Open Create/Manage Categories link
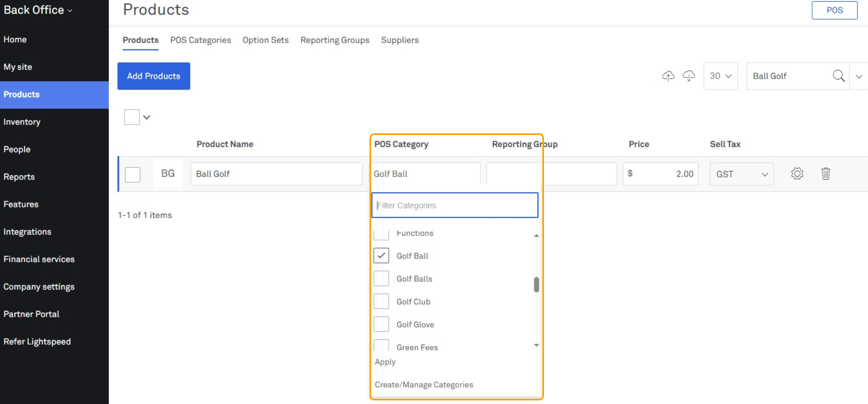Viewport: 868px width, 404px height. (424, 385)
